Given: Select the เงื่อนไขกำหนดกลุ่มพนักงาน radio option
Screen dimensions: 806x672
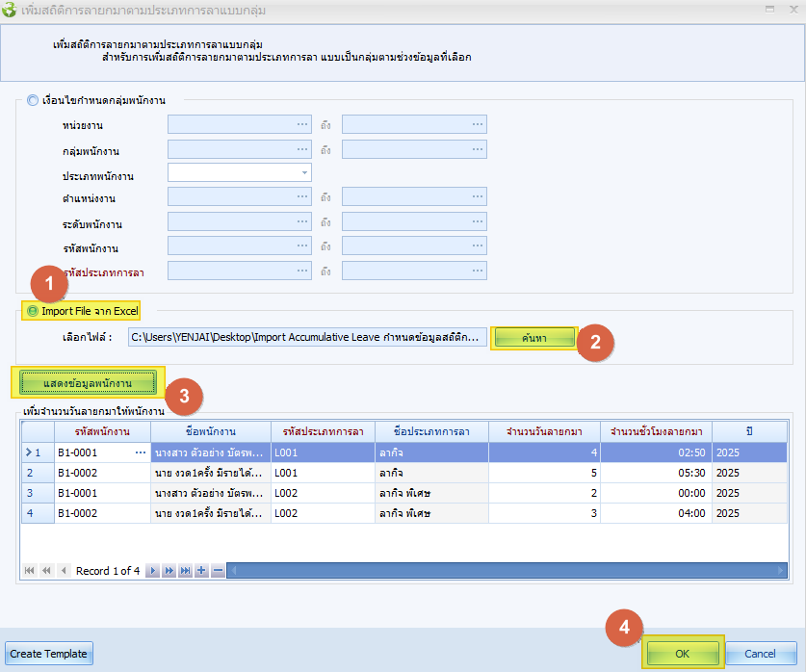Looking at the screenshot, I should [x=34, y=99].
